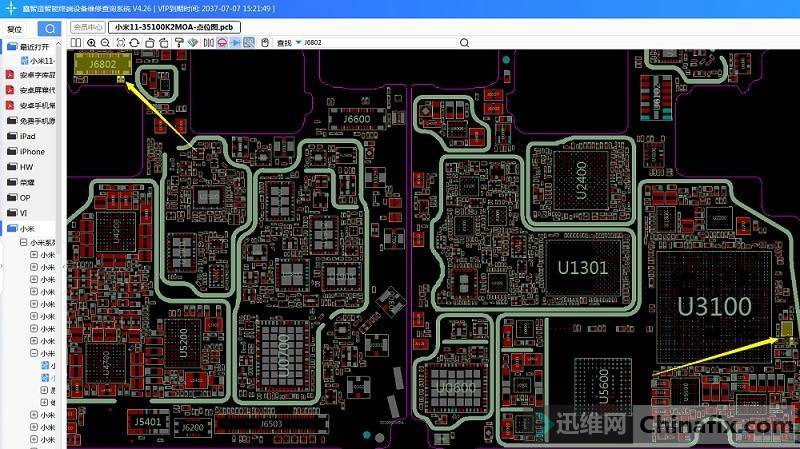Image resolution: width=800 pixels, height=449 pixels.
Task: Click the zoom out magnifier icon
Action: point(105,43)
